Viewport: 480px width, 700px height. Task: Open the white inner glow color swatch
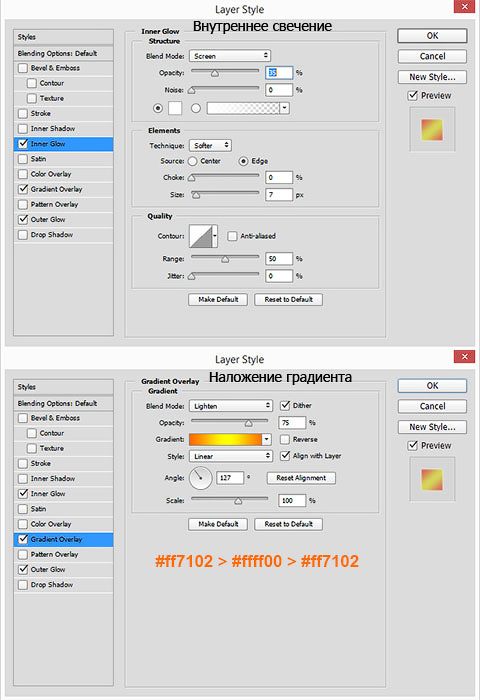point(175,108)
